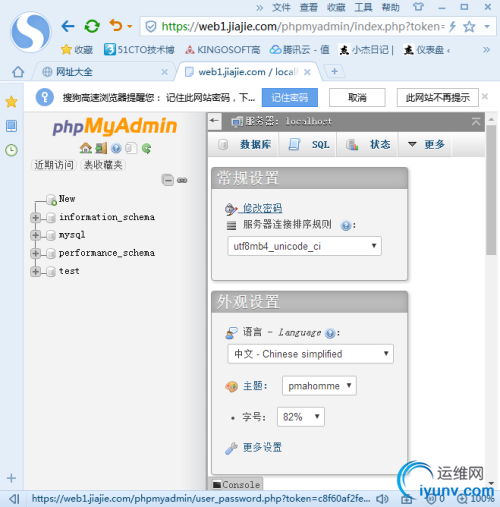Toggle link with main panel chain icon

tap(182, 180)
